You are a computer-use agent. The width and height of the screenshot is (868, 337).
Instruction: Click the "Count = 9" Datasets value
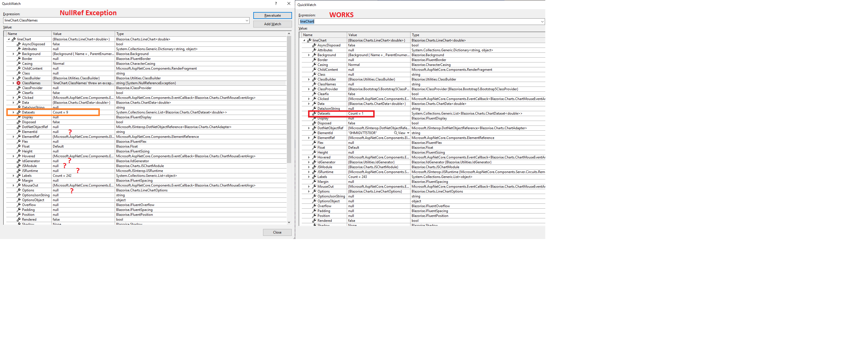point(60,112)
